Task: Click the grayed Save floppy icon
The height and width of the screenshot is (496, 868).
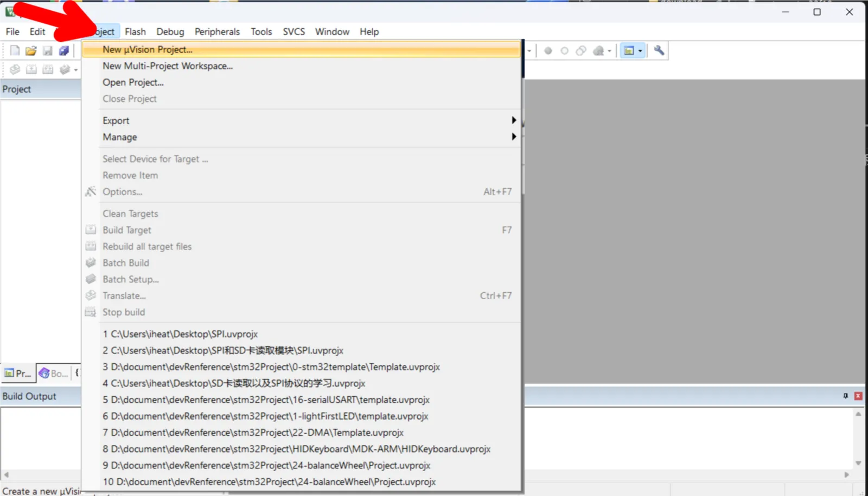Action: [48, 50]
